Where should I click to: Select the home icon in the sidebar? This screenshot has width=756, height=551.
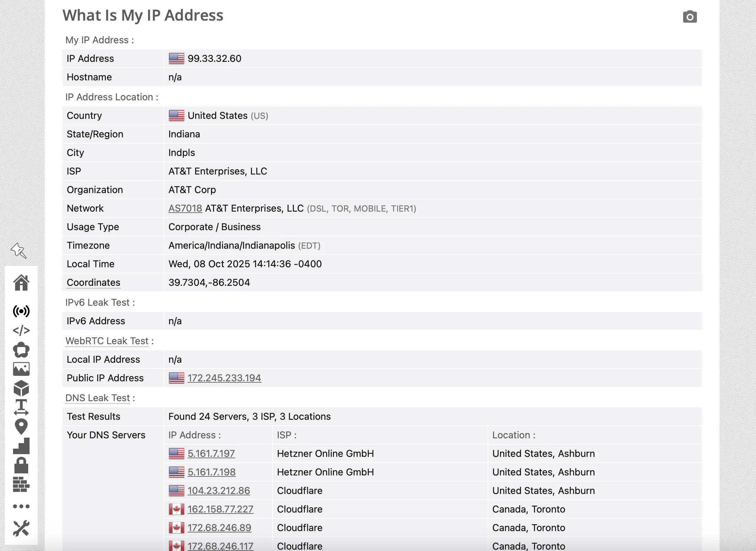[x=21, y=282]
